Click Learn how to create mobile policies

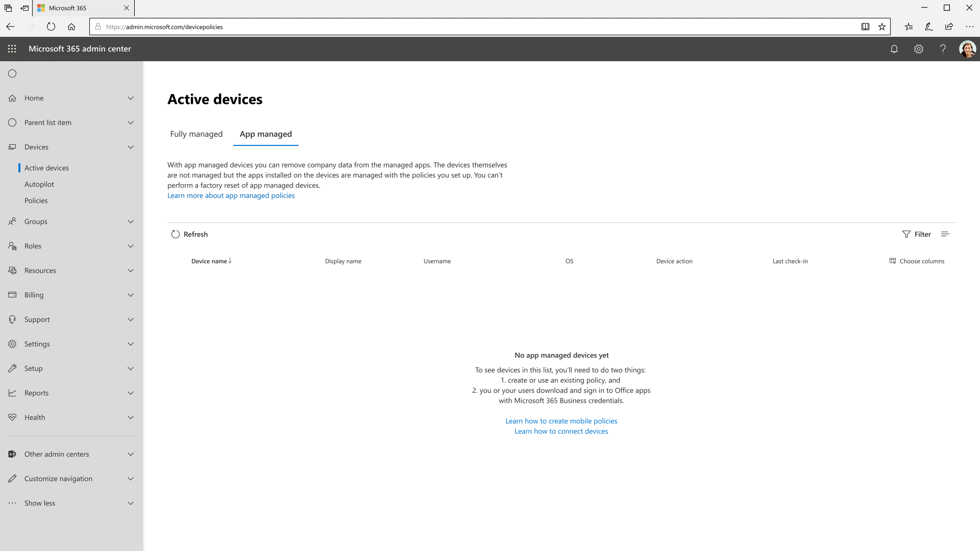pyautogui.click(x=562, y=421)
